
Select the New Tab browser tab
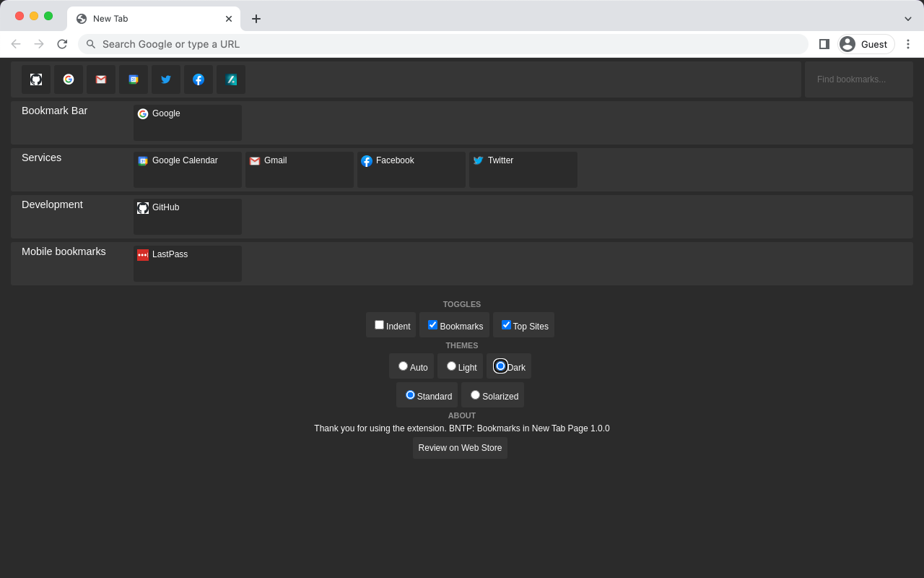pyautogui.click(x=144, y=18)
